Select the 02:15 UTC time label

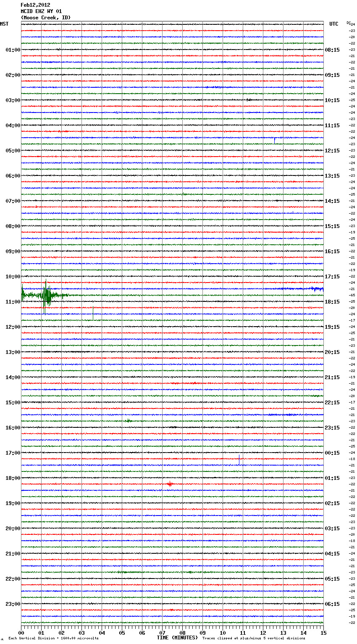(x=332, y=503)
